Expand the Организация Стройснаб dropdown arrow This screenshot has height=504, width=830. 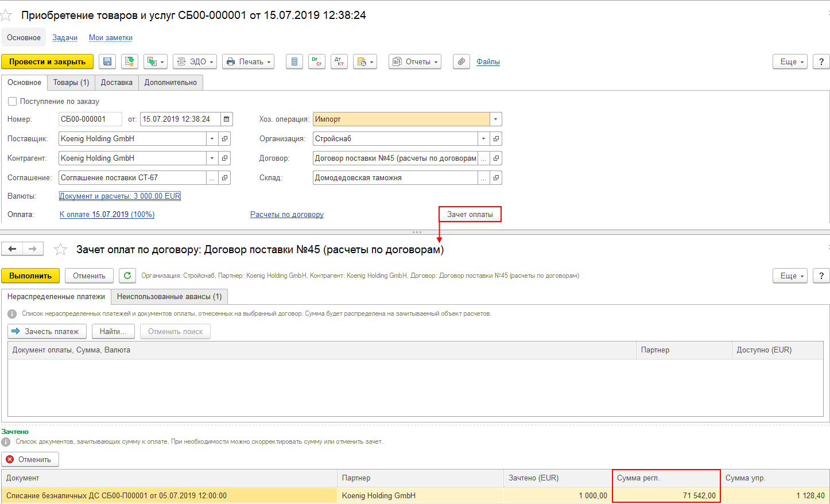tap(484, 139)
